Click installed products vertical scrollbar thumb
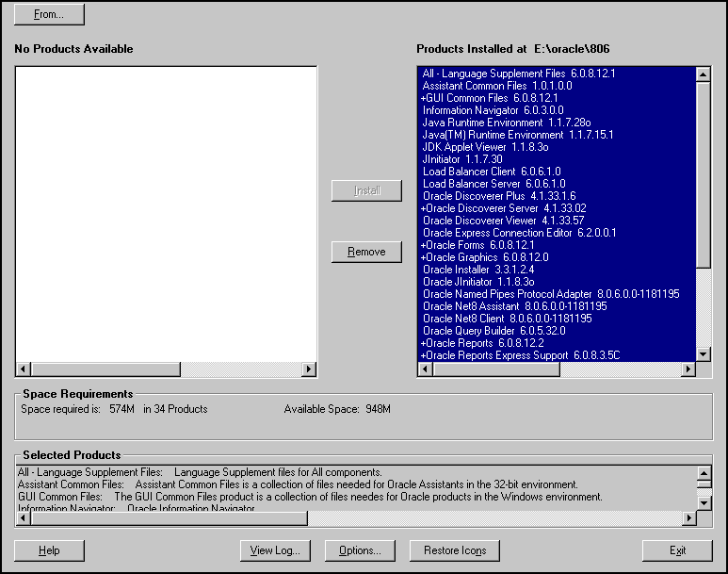This screenshot has height=574, width=728. [704, 174]
